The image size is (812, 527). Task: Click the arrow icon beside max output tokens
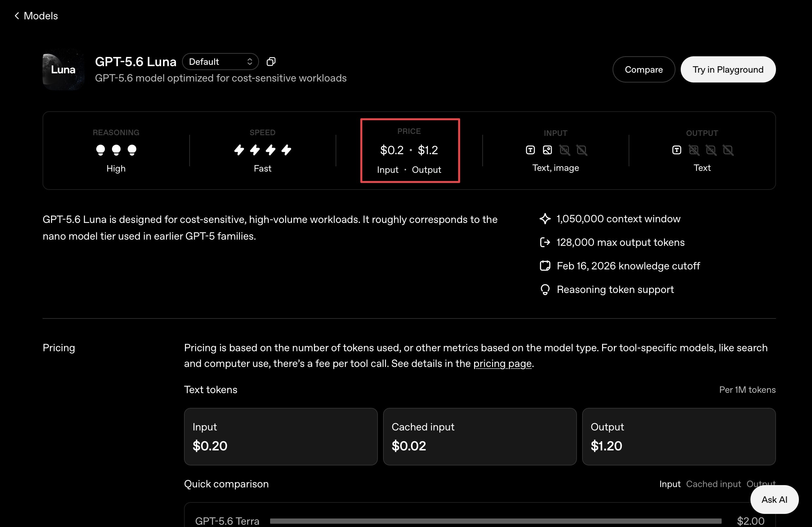[545, 242]
